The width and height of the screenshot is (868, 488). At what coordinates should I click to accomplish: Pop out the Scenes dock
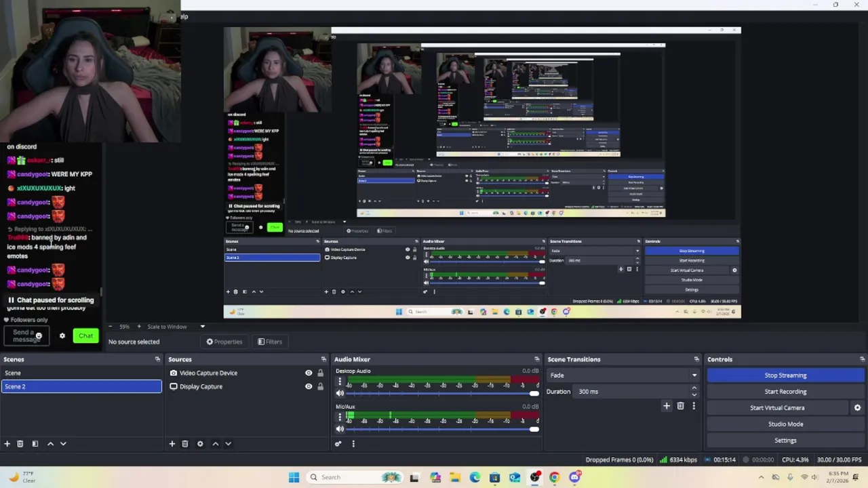click(x=157, y=359)
